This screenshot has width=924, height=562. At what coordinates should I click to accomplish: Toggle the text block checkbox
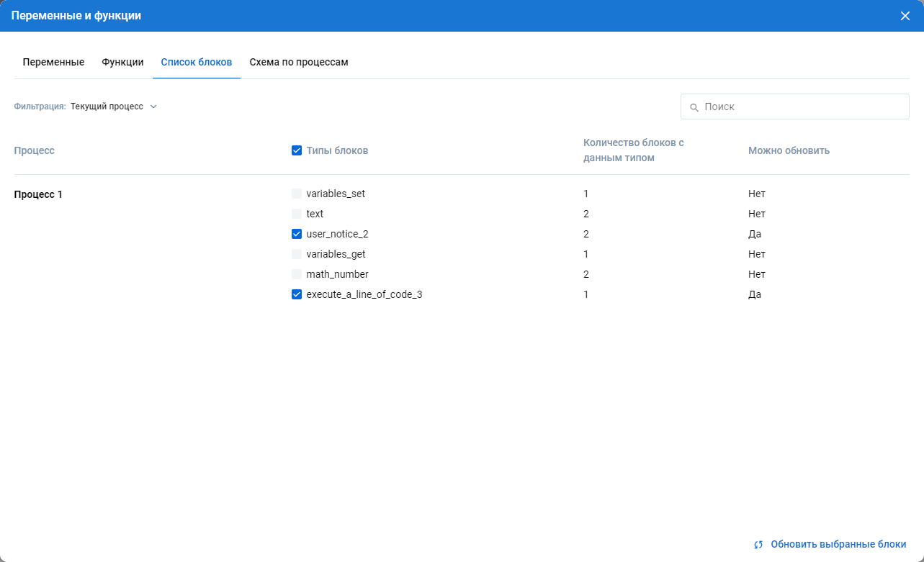pos(297,214)
